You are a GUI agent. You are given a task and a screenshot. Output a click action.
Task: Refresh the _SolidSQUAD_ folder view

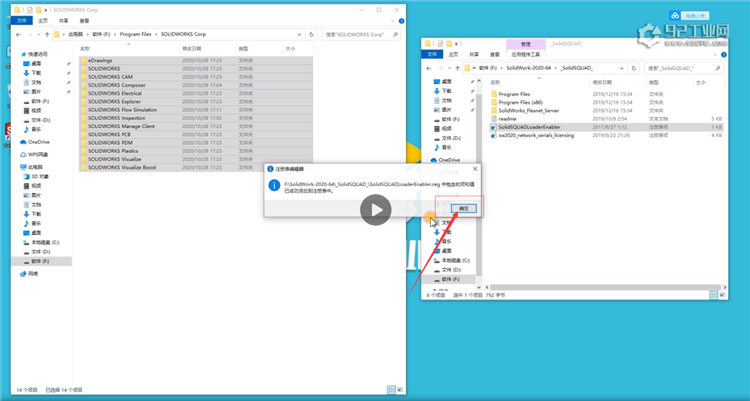634,68
